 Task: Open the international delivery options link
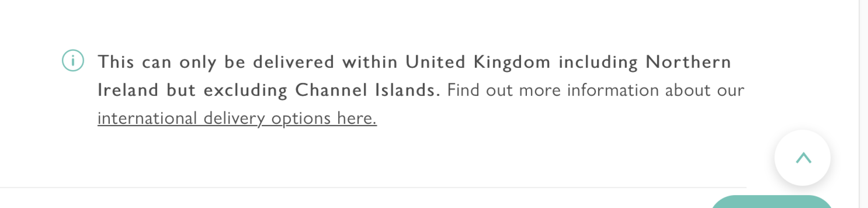(237, 119)
